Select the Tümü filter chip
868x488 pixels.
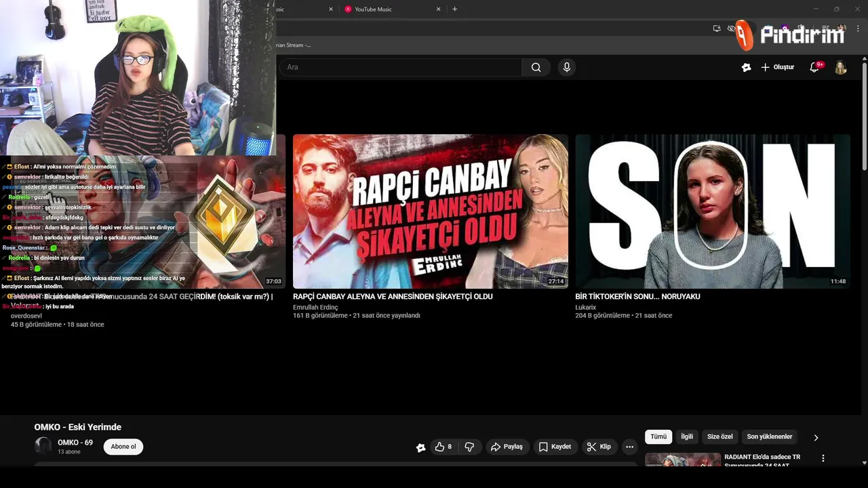click(x=658, y=437)
